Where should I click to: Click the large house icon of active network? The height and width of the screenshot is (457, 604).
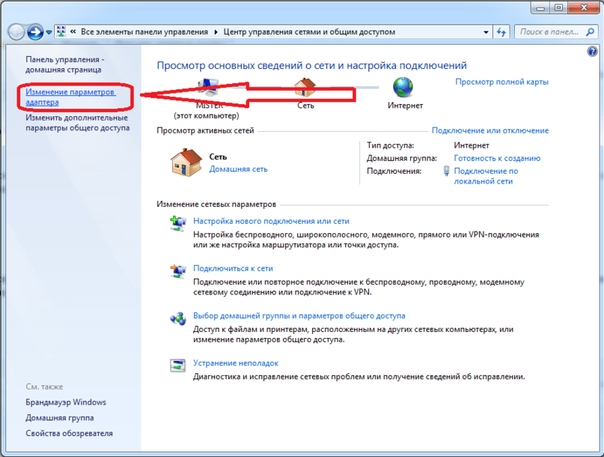pos(186,163)
